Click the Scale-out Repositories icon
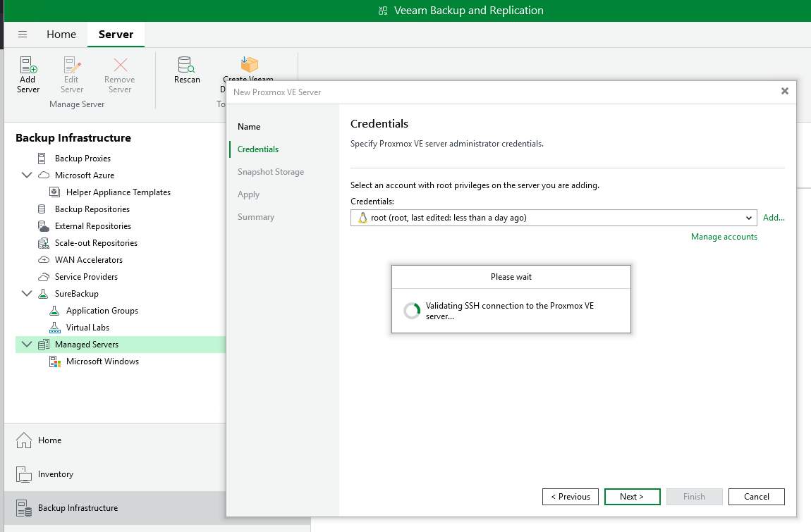The height and width of the screenshot is (532, 811). point(44,243)
